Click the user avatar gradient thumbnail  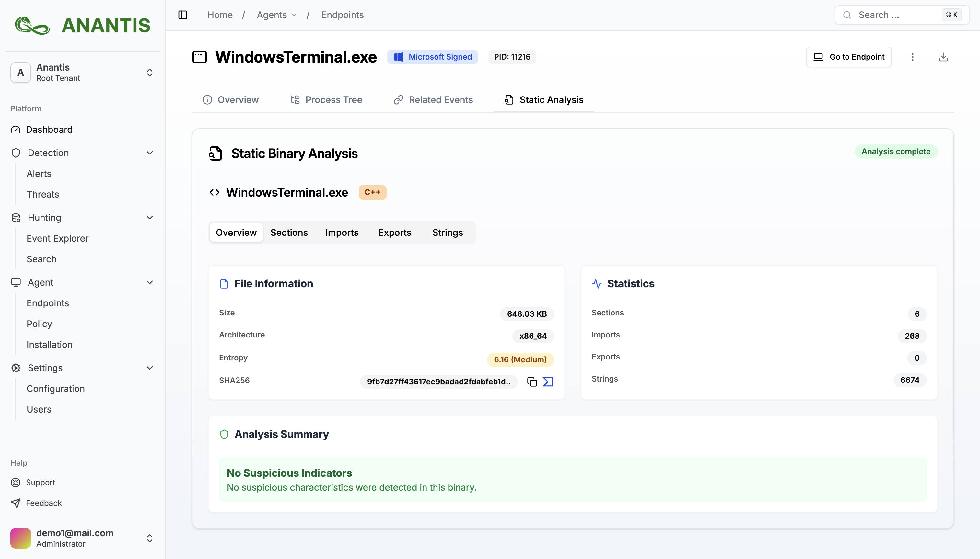tap(21, 538)
